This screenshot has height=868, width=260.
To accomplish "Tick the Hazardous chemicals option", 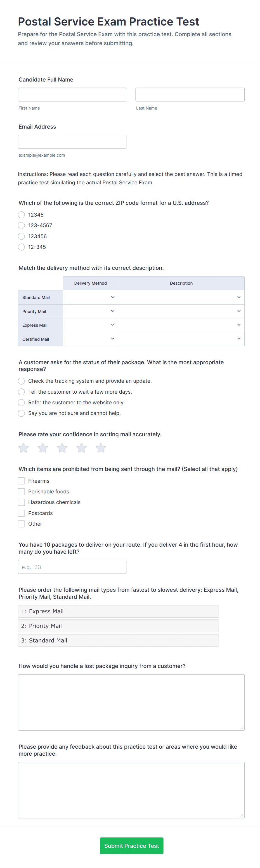I will pos(22,502).
